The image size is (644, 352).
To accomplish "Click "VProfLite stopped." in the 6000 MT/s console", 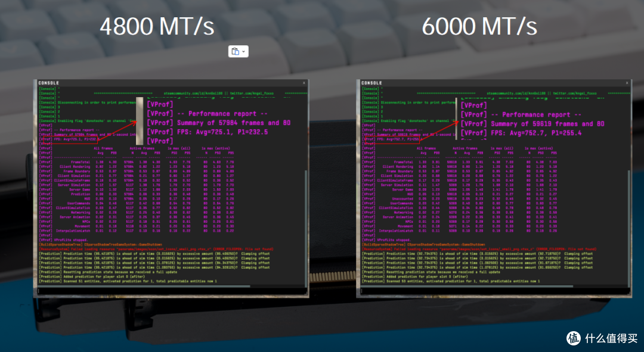I will [x=394, y=240].
